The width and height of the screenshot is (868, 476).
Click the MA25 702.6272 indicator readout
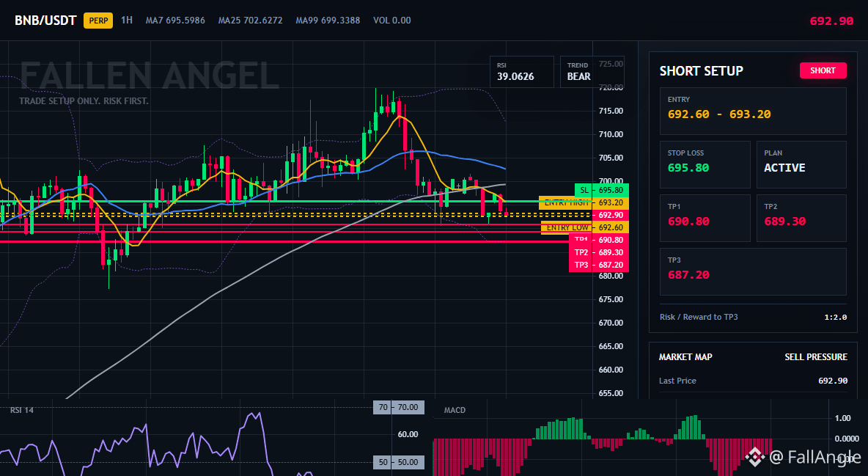[250, 21]
